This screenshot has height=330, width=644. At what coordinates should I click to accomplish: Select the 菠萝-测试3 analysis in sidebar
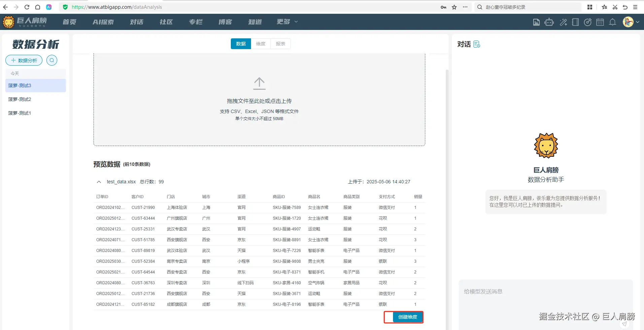tap(36, 85)
